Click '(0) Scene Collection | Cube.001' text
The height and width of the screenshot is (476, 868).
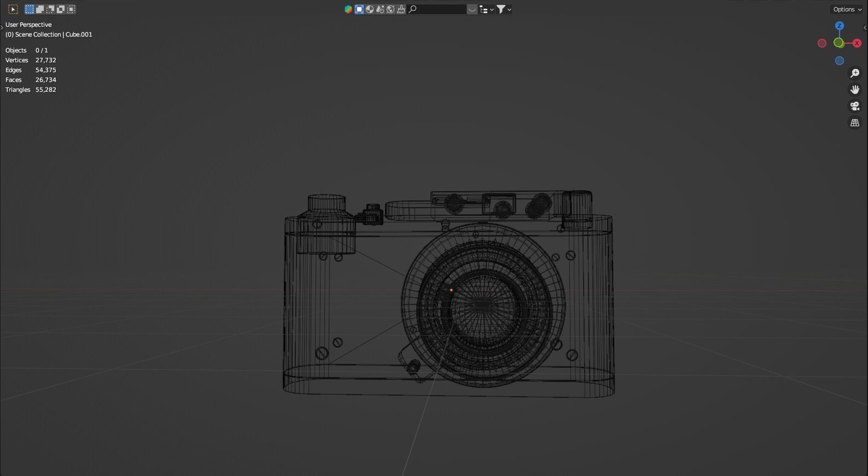pos(49,34)
